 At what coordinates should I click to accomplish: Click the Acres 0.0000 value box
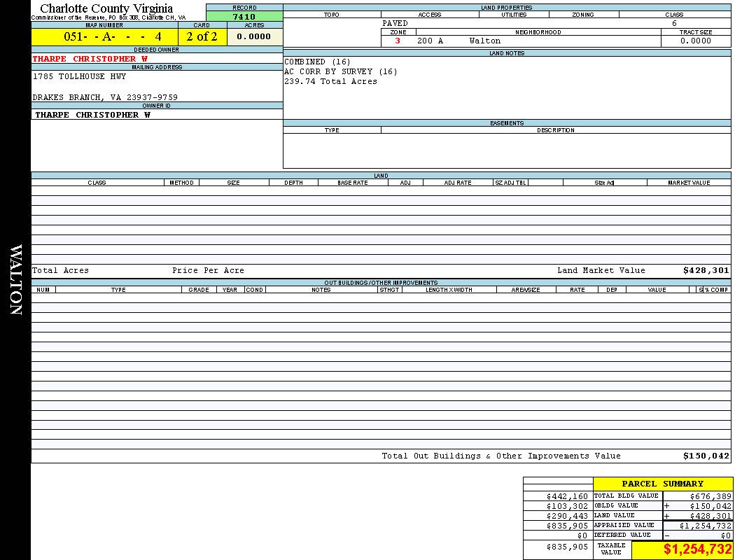[254, 36]
